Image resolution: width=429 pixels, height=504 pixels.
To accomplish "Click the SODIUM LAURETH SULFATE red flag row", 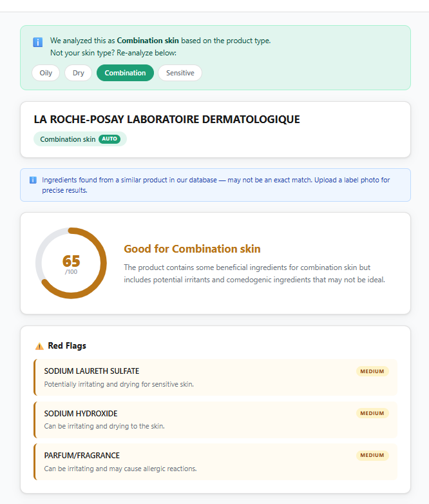I will (x=215, y=378).
